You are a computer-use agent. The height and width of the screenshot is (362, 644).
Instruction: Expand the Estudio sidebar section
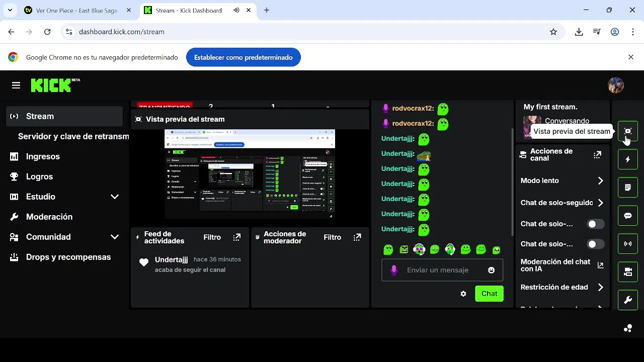tap(115, 197)
